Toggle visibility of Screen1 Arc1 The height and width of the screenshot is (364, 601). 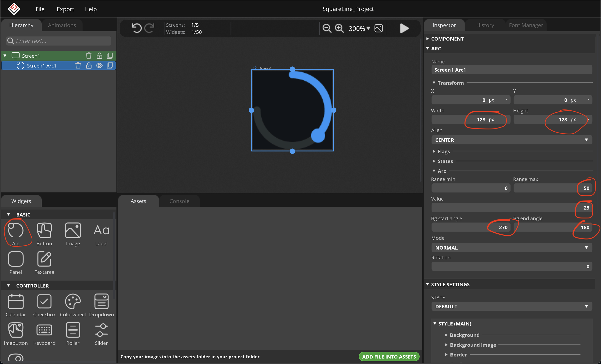(99, 65)
